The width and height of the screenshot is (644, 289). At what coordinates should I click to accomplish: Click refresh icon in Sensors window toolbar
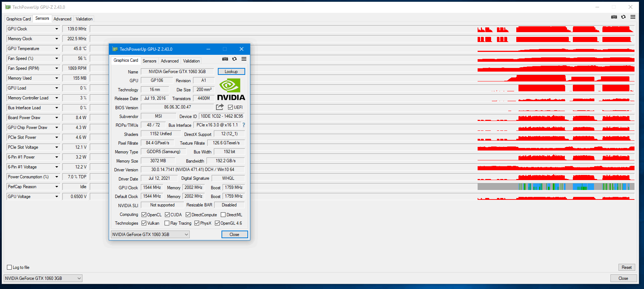tap(624, 17)
